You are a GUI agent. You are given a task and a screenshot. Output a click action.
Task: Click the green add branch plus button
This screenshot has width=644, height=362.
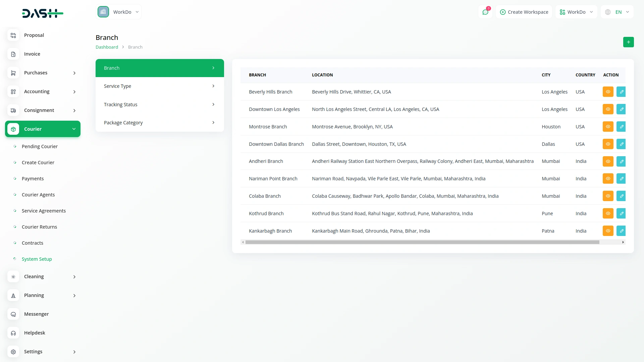coord(628,42)
